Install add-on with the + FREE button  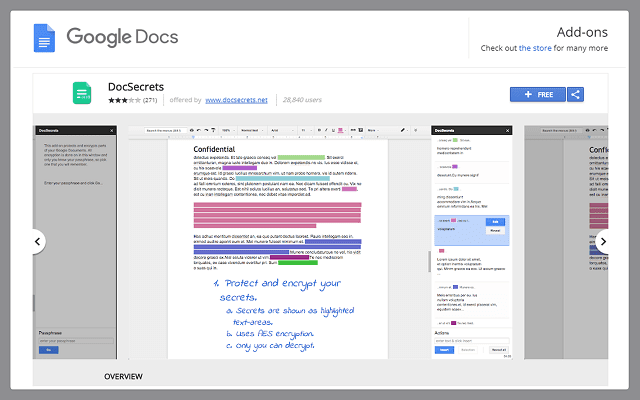click(x=538, y=95)
